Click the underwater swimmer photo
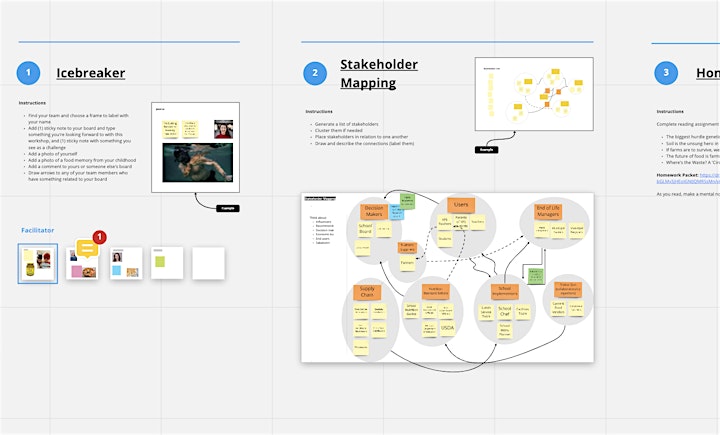The width and height of the screenshot is (720, 435). 197,163
